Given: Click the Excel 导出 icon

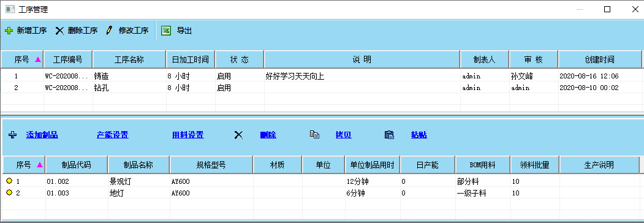Looking at the screenshot, I should pyautogui.click(x=166, y=31).
